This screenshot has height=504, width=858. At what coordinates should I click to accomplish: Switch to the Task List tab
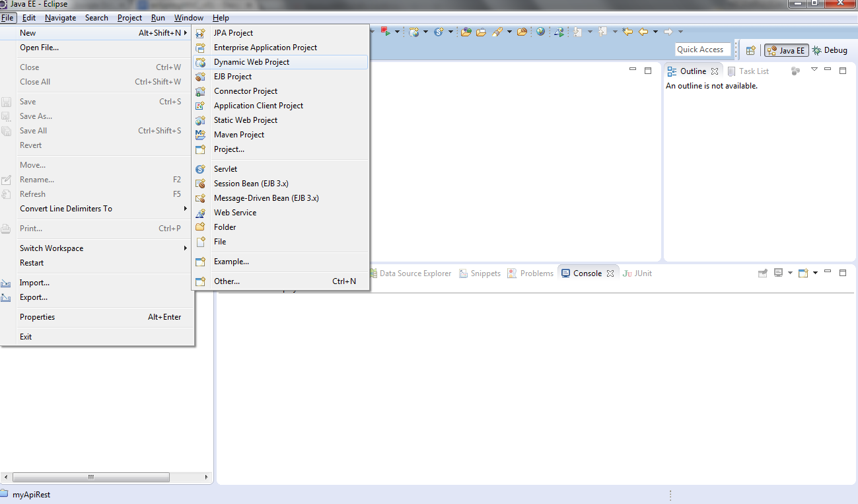[x=748, y=71]
